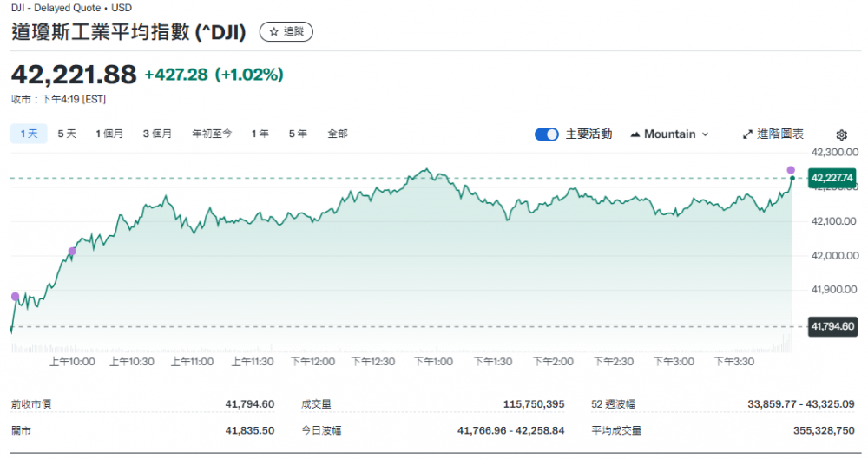Screen dimensions: 868x459
Task: Switch chart to 1 年 range
Action: pyautogui.click(x=260, y=134)
